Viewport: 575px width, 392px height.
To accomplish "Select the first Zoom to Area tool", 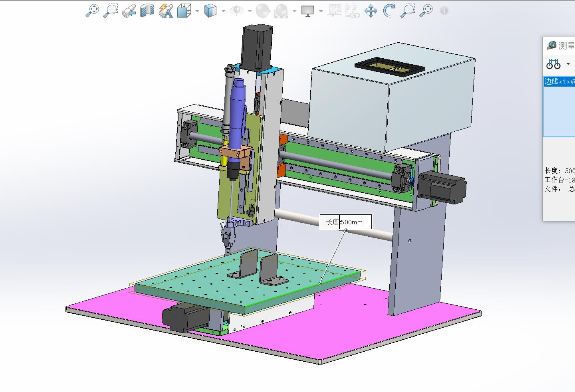I will (x=110, y=11).
